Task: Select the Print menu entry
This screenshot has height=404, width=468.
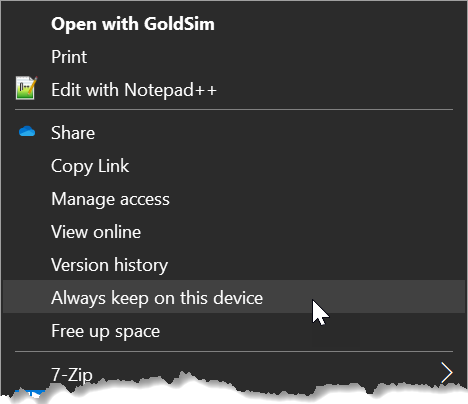Action: pos(233,57)
